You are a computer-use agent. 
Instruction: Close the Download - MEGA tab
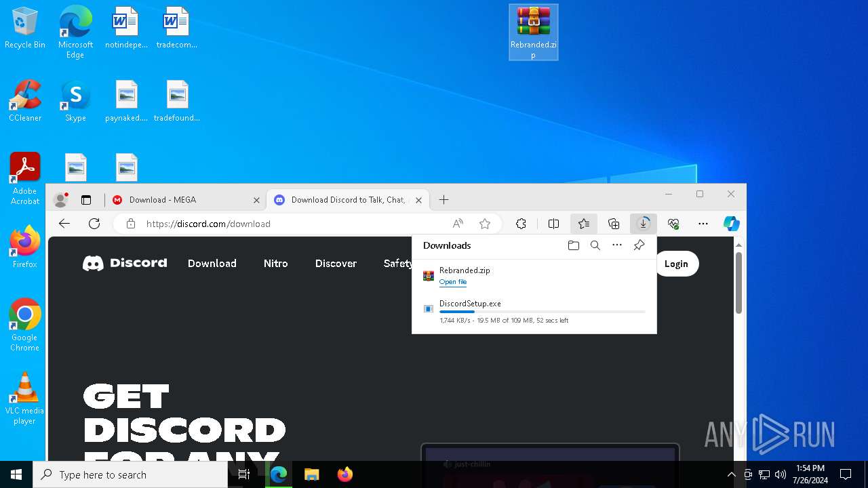click(256, 200)
